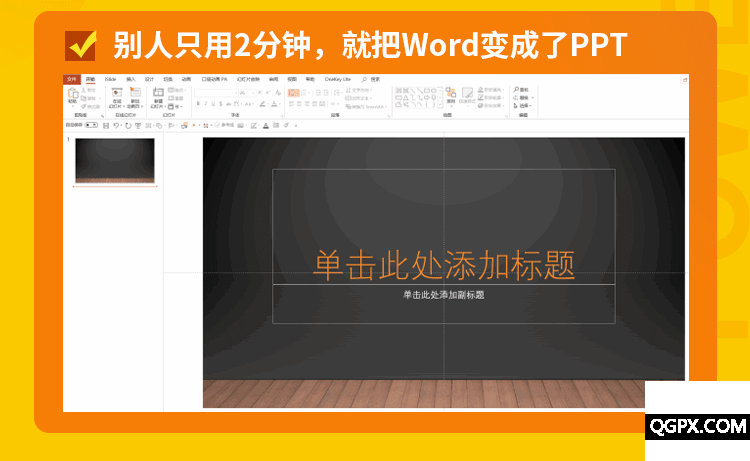This screenshot has height=461, width=750.
Task: Open the 口袋动画 PA tab
Action: pos(214,79)
